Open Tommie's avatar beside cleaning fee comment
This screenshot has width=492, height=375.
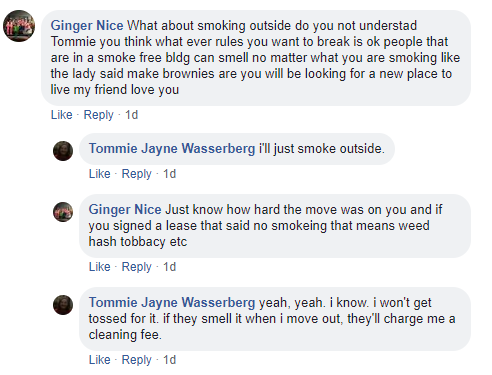click(63, 305)
